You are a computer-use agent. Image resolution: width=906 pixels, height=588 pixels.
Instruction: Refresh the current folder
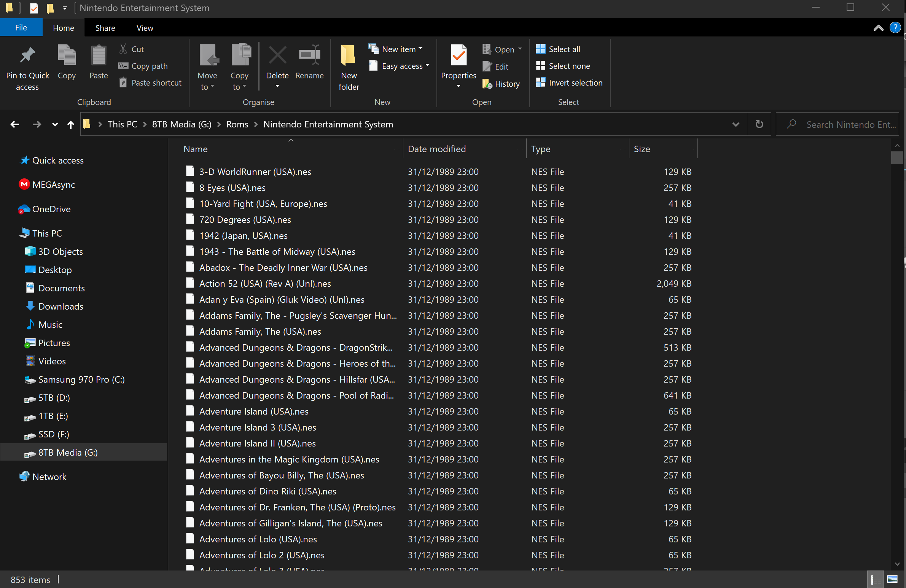coord(759,124)
